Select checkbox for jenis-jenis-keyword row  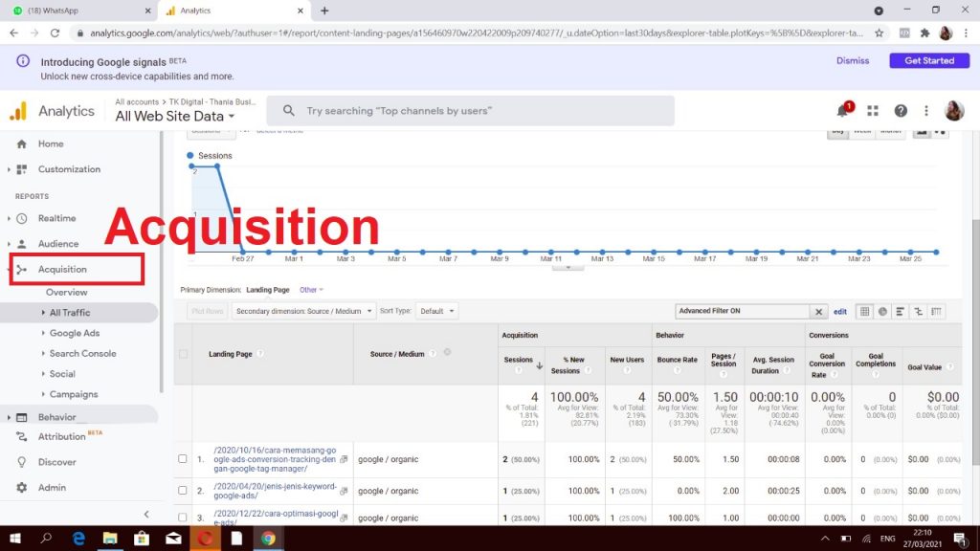tap(183, 491)
